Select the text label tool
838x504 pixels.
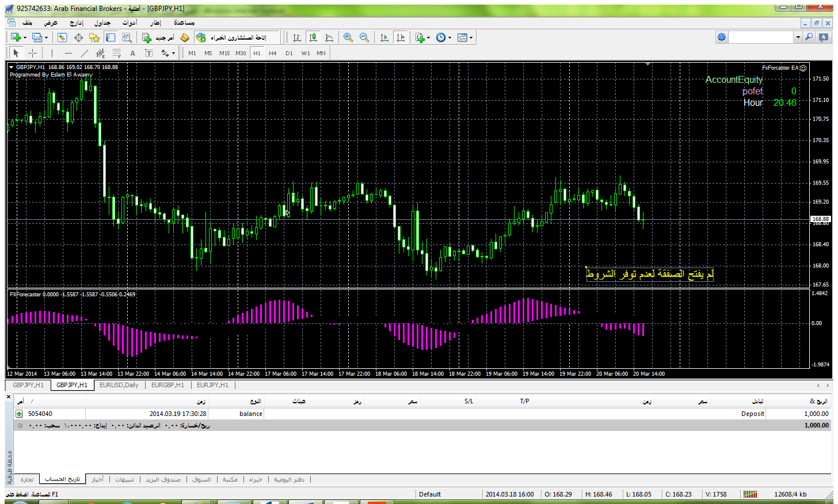tap(148, 53)
